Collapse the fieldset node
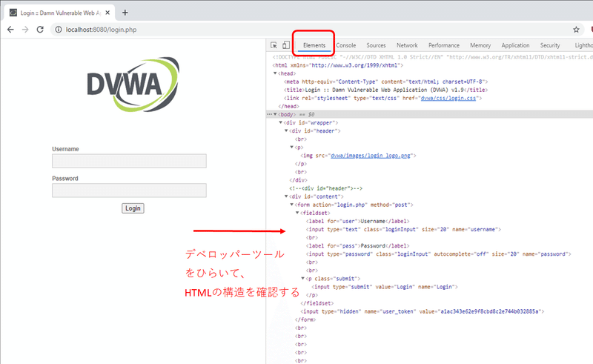The height and width of the screenshot is (364, 593). click(x=297, y=213)
